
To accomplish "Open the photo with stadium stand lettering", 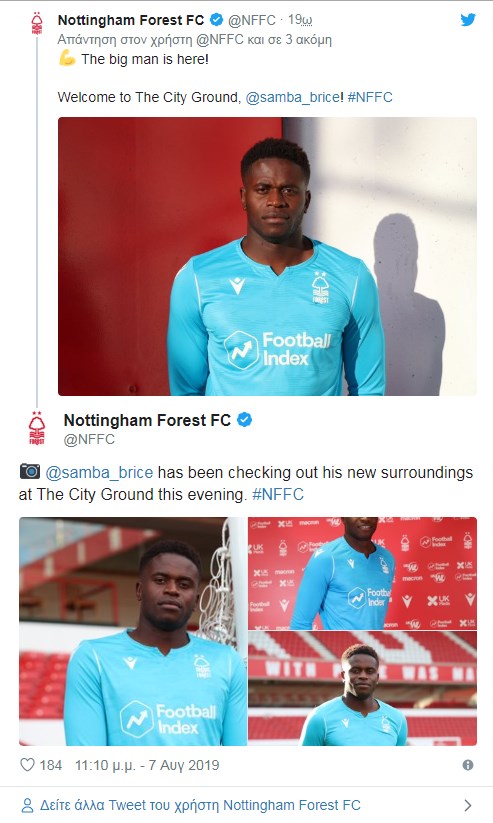I will click(363, 689).
